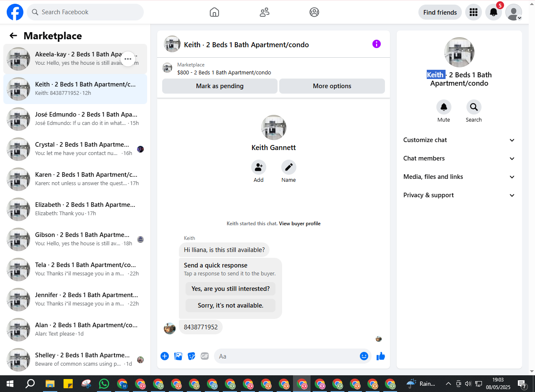Open more actions plus icon in composer

[165, 356]
